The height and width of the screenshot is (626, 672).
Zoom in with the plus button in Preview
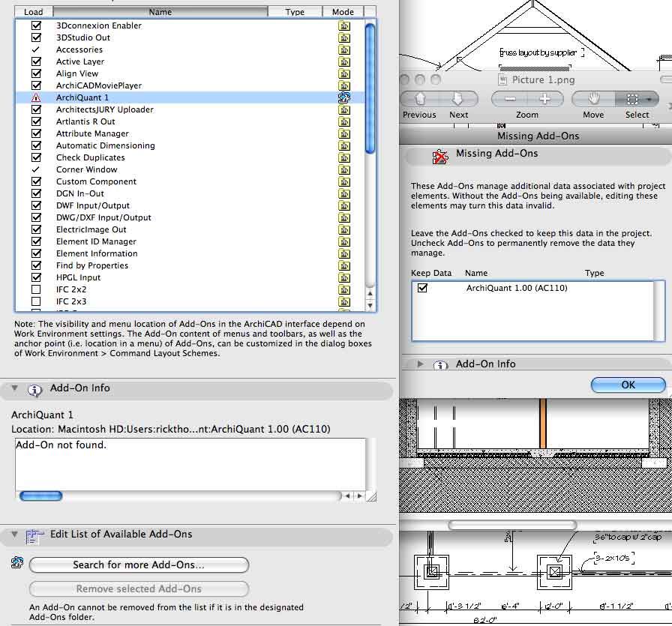544,100
